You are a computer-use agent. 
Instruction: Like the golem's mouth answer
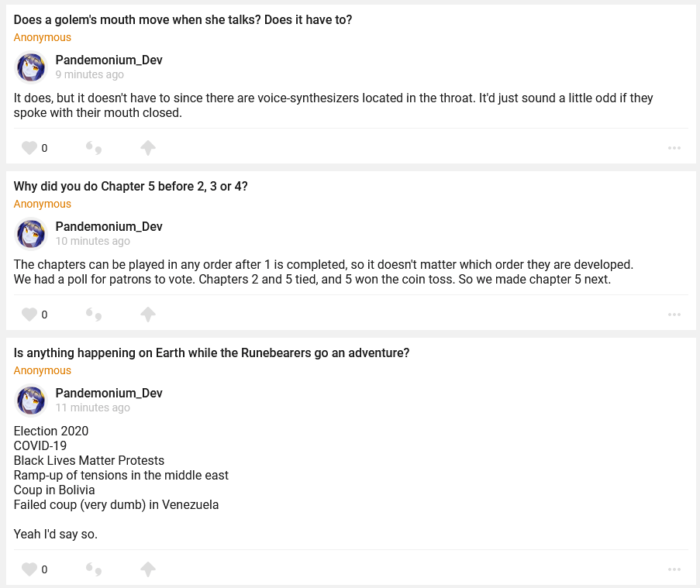(29, 148)
